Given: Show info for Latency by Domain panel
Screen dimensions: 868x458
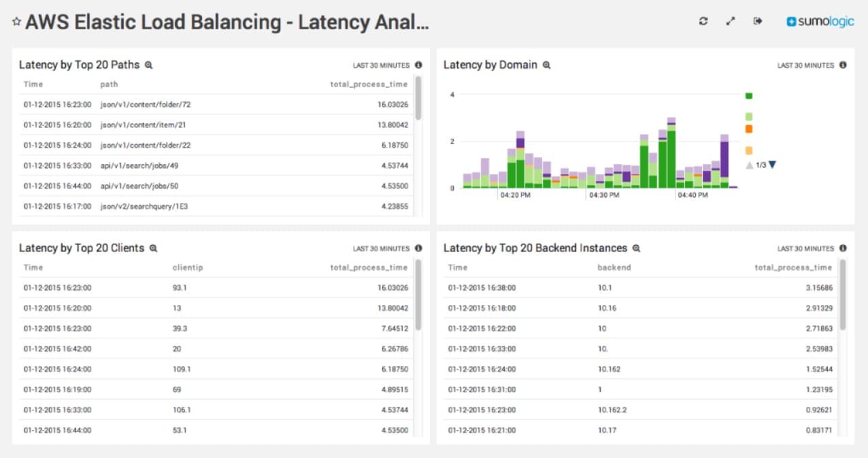Looking at the screenshot, I should (x=843, y=65).
